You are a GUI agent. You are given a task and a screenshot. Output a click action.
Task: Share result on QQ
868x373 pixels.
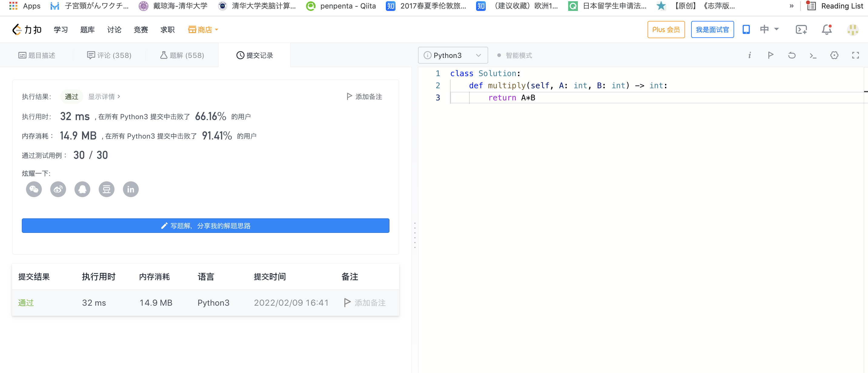coord(83,189)
